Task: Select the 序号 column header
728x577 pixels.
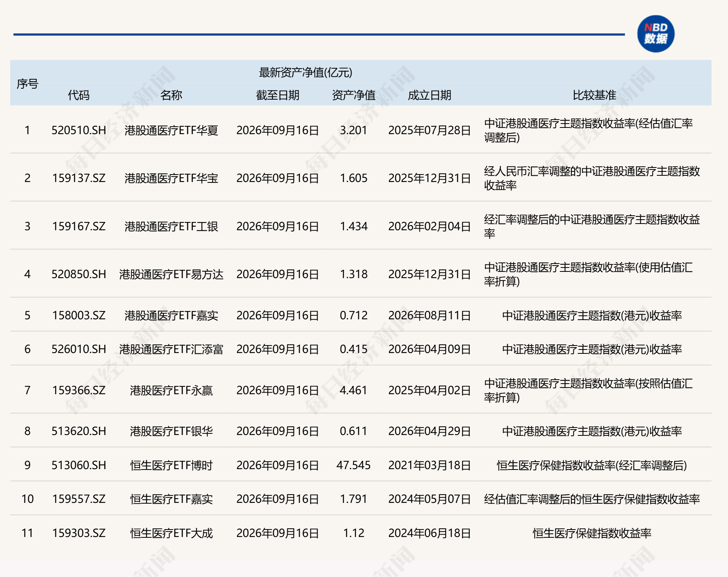Action: tap(27, 84)
